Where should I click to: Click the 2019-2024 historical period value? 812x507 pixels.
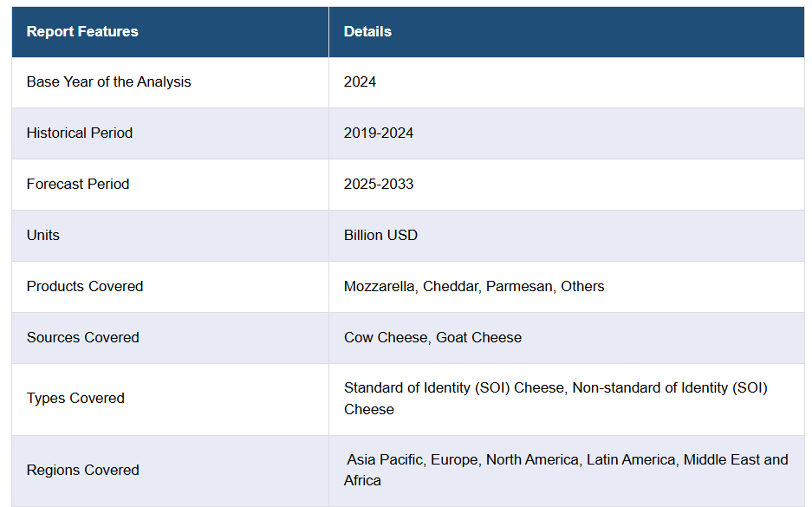click(379, 133)
